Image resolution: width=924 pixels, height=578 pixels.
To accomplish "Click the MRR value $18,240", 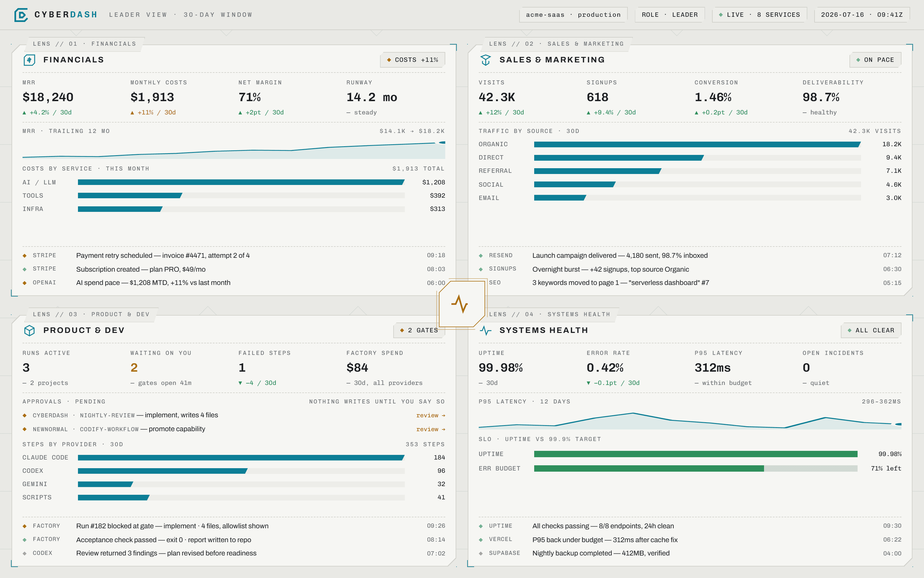I will 48,97.
